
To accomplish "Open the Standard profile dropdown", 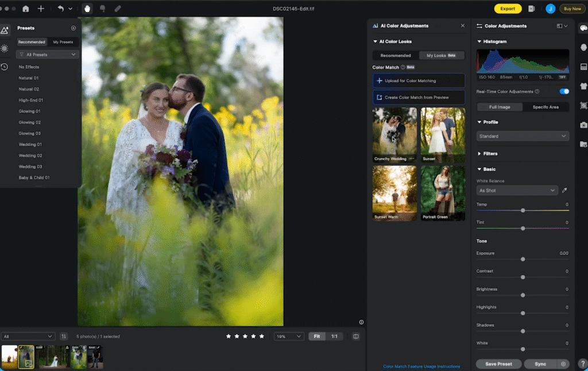I will click(523, 136).
